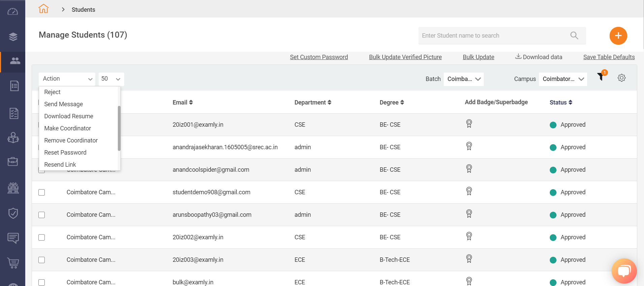Collapse the Action dropdown

67,79
